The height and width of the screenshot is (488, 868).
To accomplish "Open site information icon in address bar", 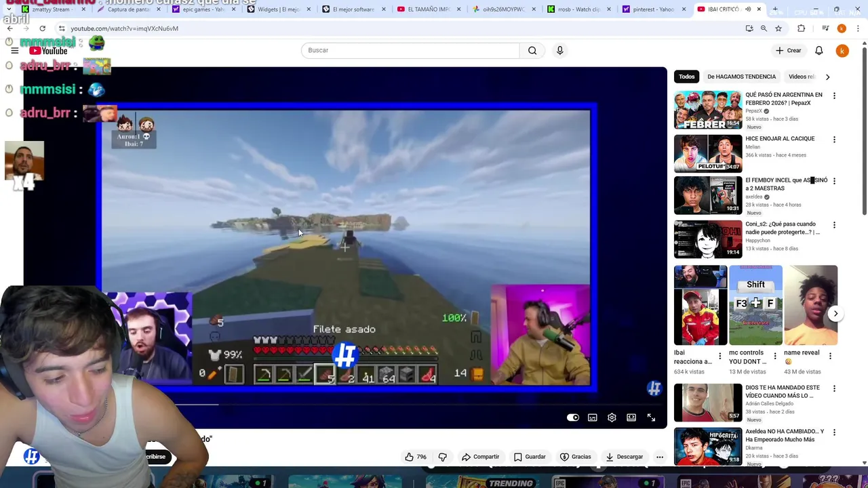I will 62,28.
